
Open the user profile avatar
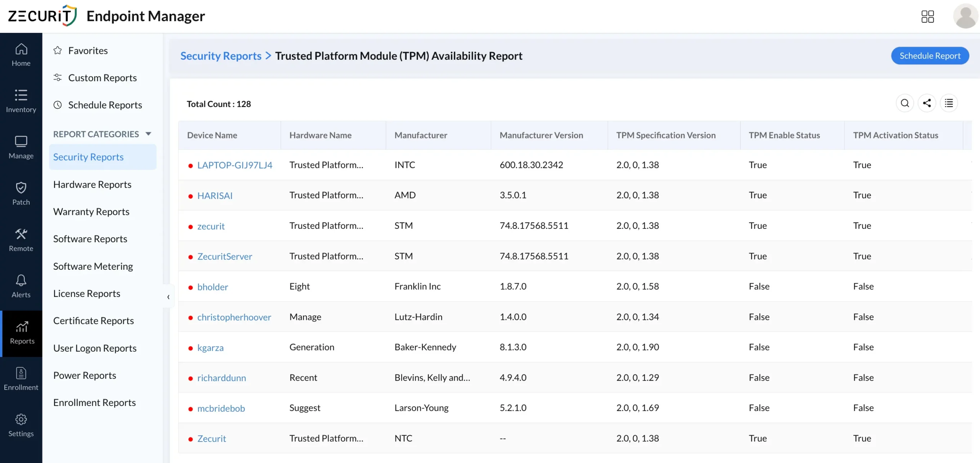[965, 16]
